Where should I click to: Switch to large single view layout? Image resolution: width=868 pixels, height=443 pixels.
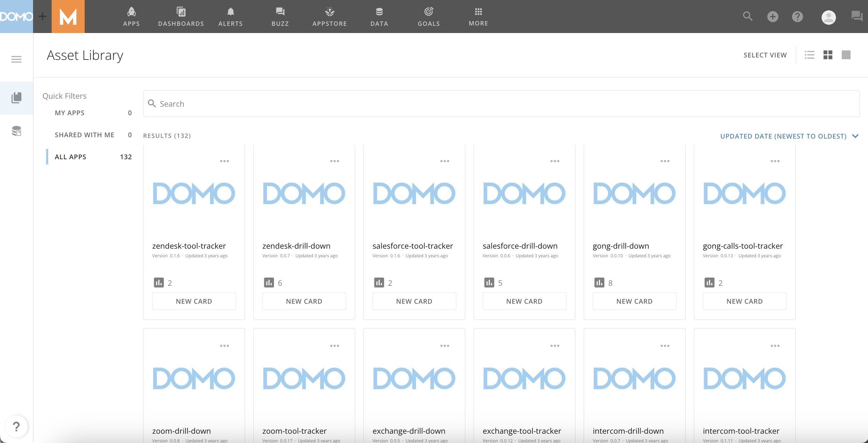click(x=846, y=55)
